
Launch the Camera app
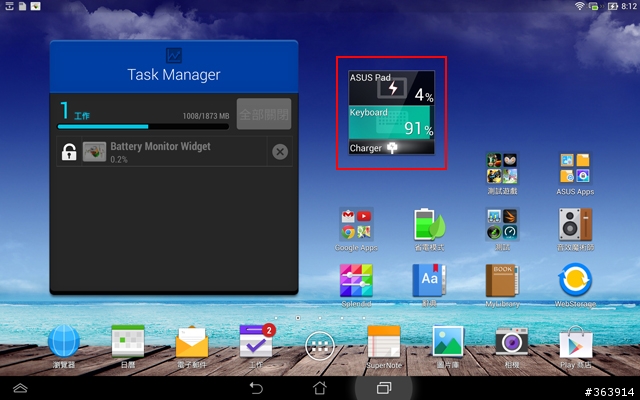[512, 342]
